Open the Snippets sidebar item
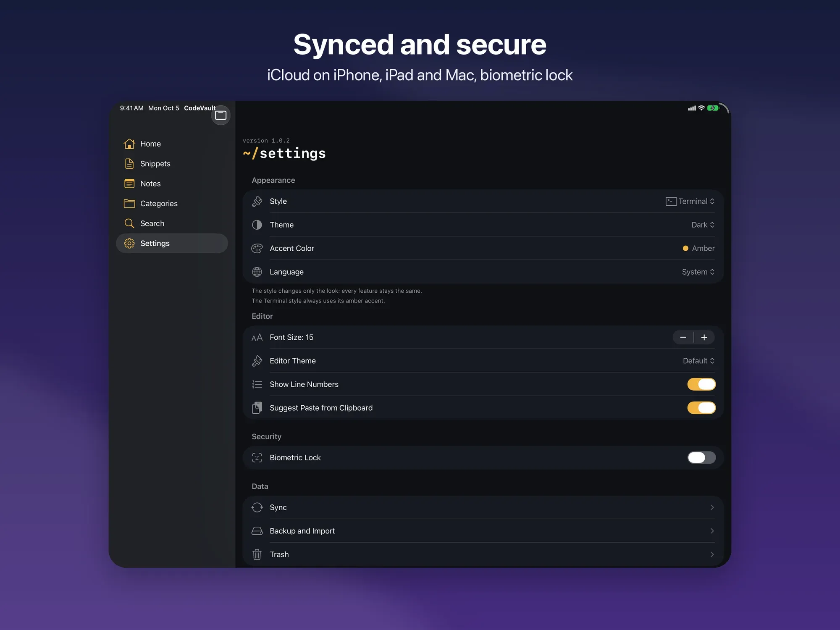 172,164
